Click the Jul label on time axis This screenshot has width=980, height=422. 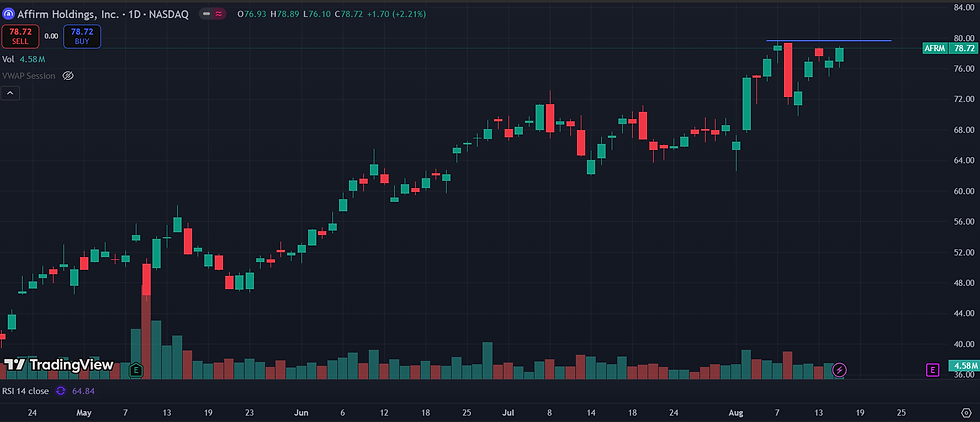click(x=508, y=413)
